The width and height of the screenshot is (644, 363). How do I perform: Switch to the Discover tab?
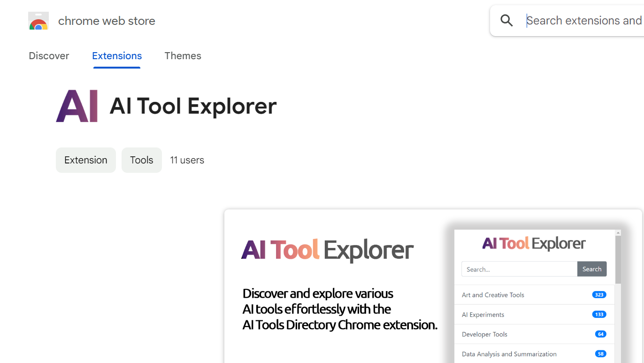(x=49, y=55)
